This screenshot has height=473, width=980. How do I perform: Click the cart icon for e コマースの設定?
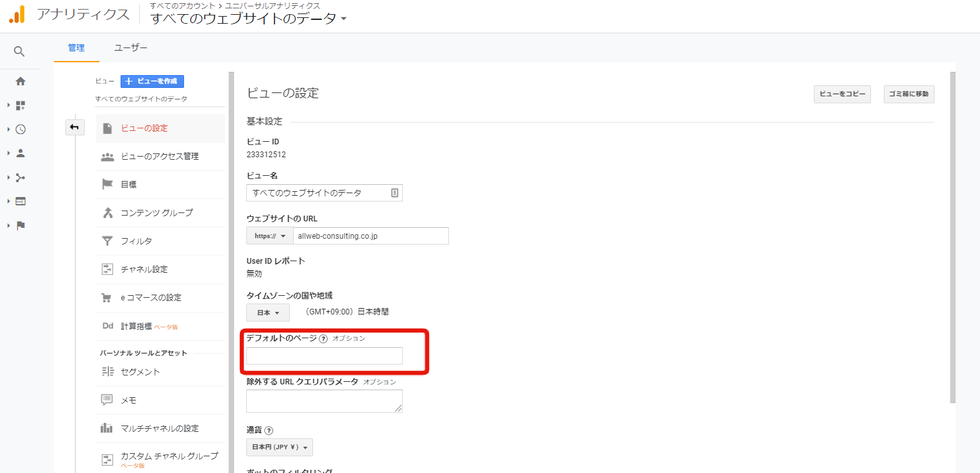[107, 298]
